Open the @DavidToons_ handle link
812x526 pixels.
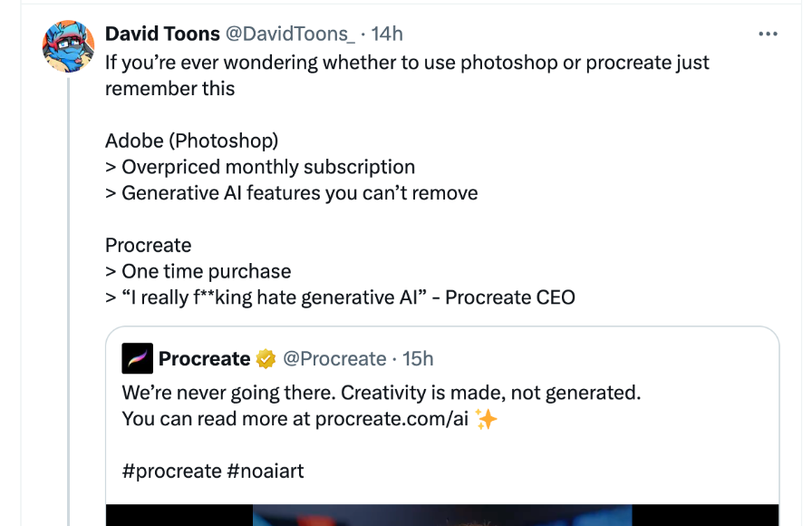coord(290,34)
